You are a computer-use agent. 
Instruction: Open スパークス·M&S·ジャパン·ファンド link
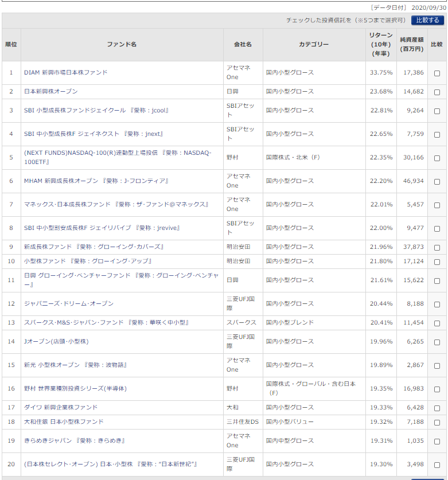coord(106,323)
